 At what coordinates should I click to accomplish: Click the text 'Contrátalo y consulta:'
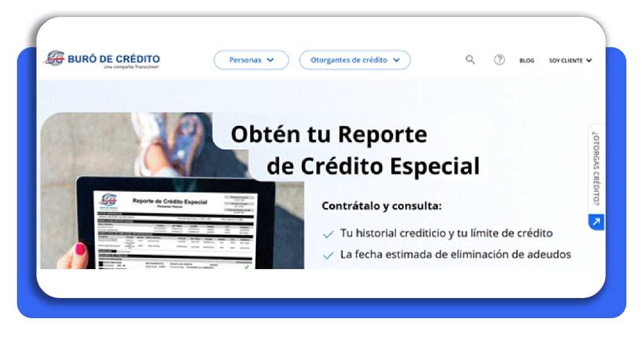pos(382,206)
